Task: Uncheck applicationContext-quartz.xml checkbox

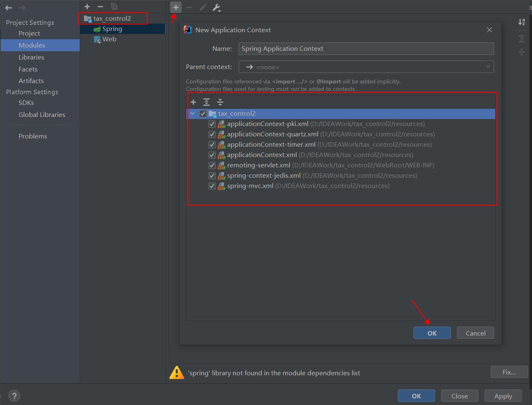Action: 212,134
